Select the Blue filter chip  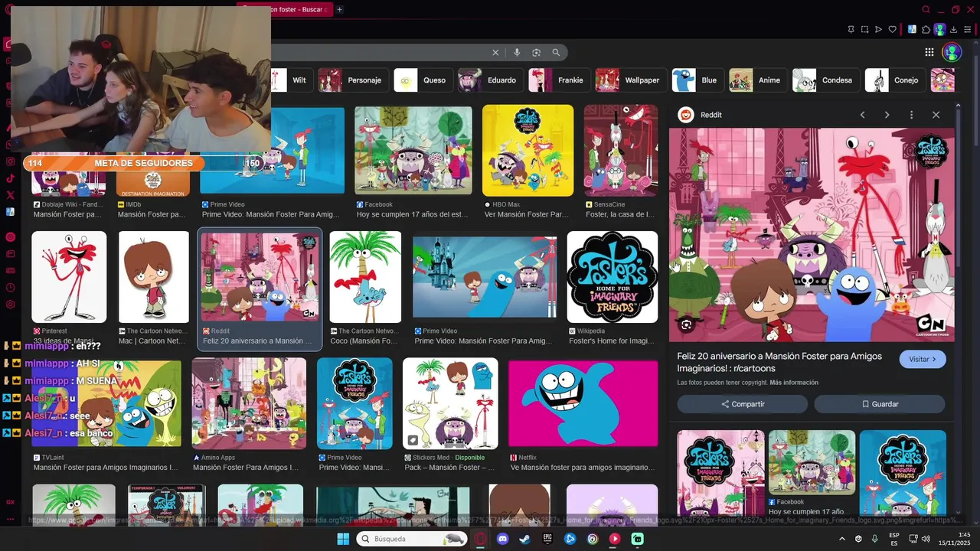697,80
